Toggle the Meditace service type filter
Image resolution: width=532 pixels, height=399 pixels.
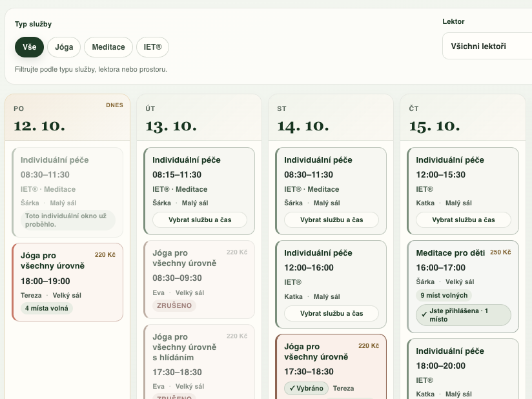pyautogui.click(x=108, y=47)
